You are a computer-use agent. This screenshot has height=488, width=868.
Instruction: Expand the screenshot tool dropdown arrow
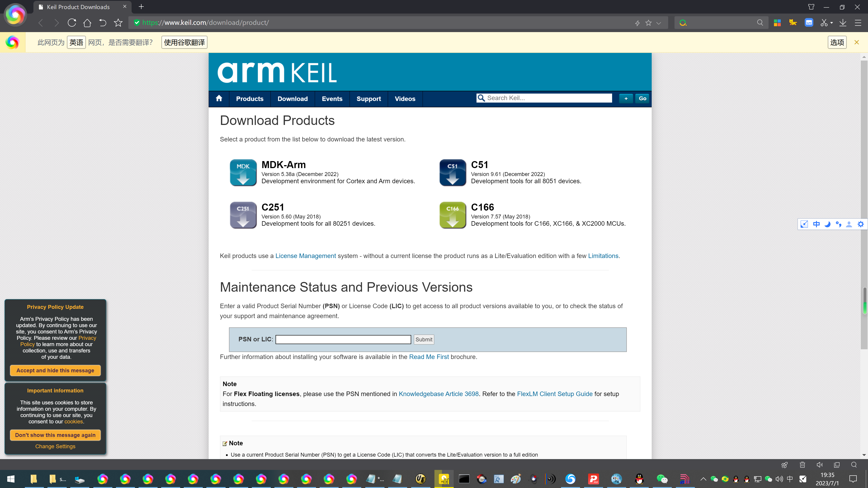pyautogui.click(x=832, y=23)
